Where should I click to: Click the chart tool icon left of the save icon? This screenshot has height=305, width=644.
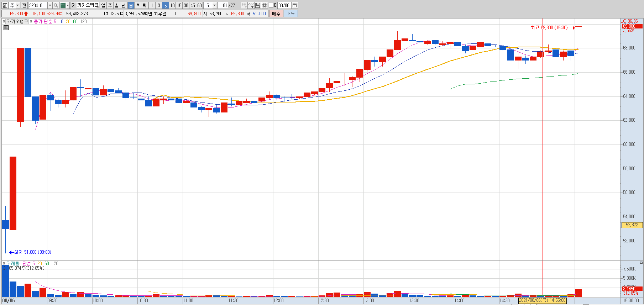251,5
